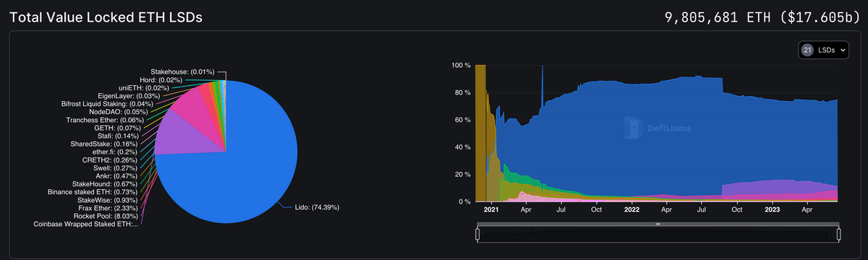Click the '2023' x-axis label
The width and height of the screenshot is (868, 260).
(x=772, y=210)
